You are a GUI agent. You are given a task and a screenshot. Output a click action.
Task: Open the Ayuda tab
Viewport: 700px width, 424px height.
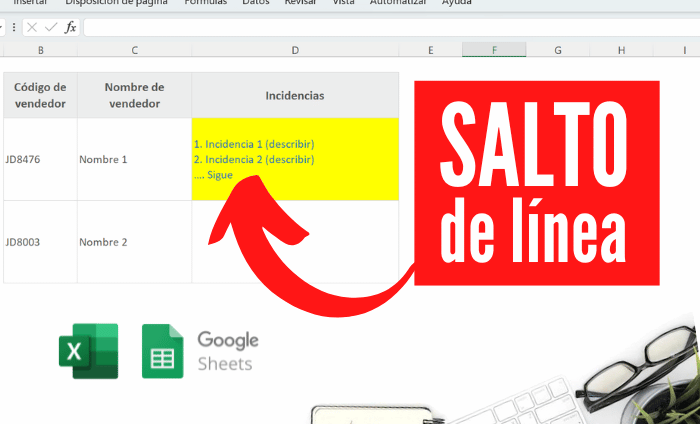(x=457, y=3)
